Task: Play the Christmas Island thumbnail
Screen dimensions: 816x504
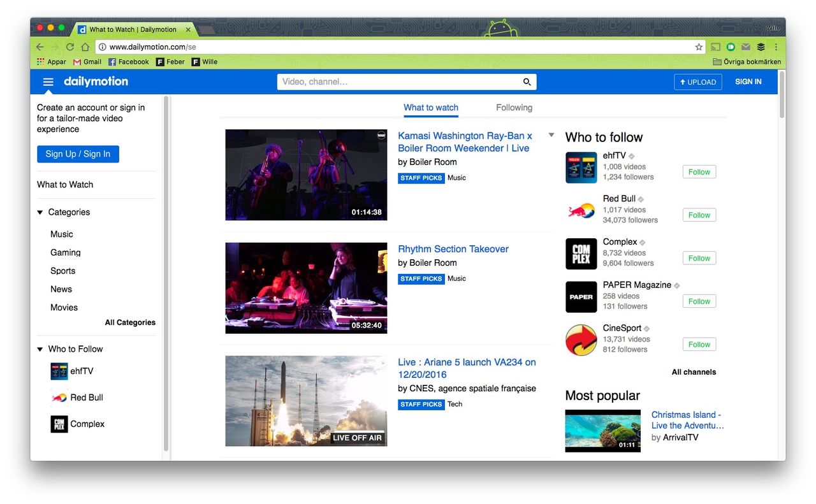Action: (x=602, y=431)
